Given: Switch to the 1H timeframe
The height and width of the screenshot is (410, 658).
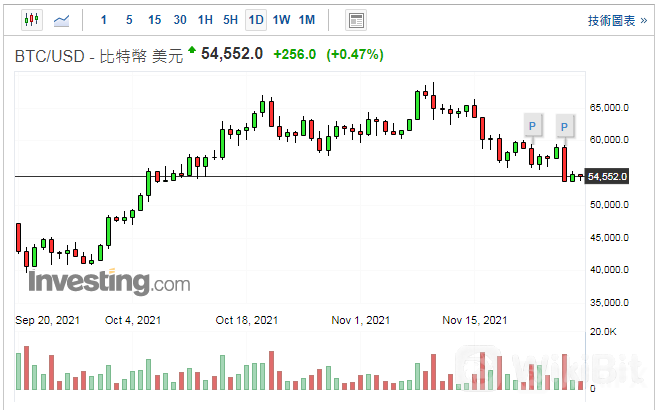Looking at the screenshot, I should [x=205, y=20].
